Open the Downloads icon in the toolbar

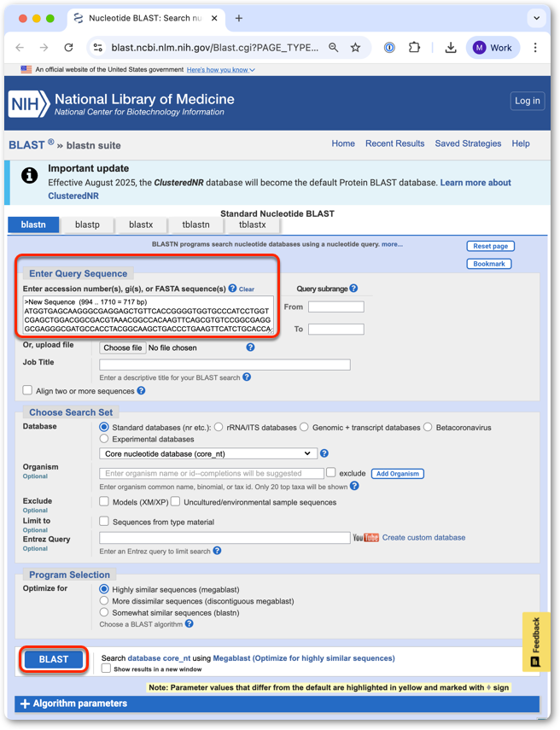coord(451,48)
